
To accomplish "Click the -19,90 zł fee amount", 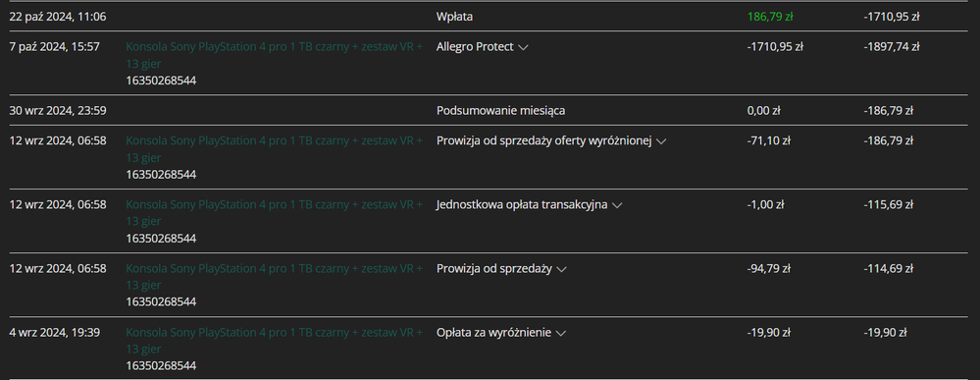I will click(x=768, y=333).
